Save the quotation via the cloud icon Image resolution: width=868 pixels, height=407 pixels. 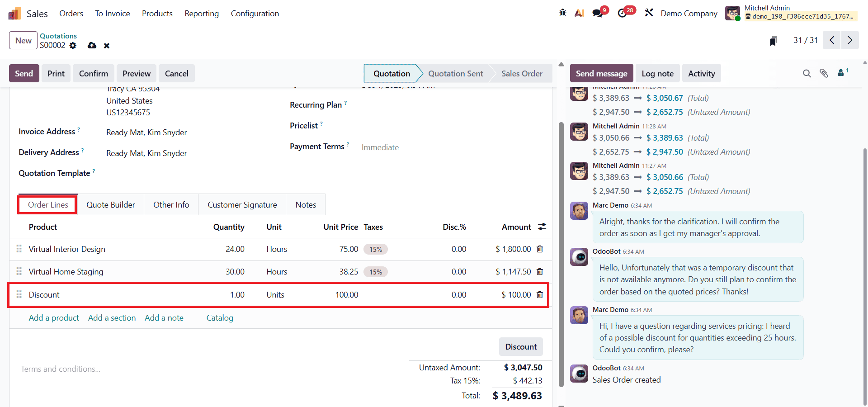[92, 46]
